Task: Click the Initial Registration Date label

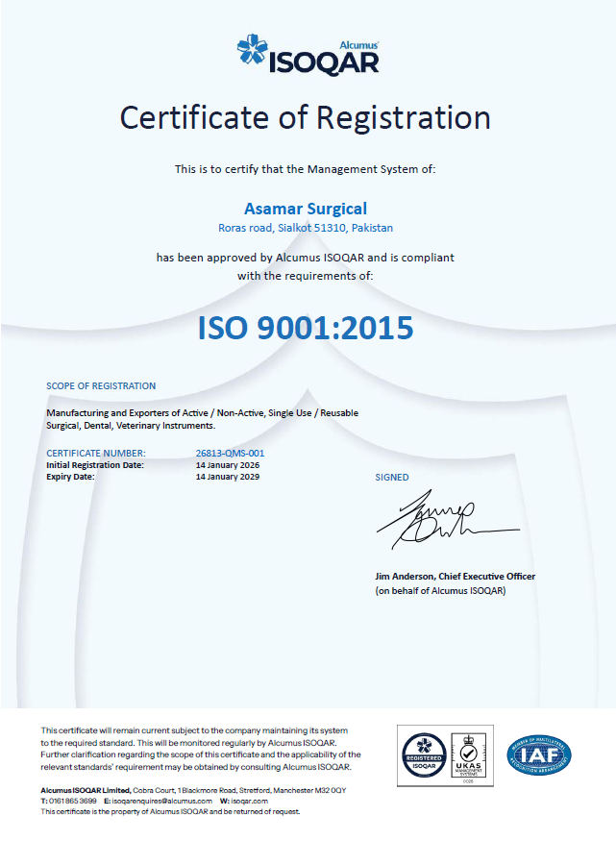Action: [94, 465]
